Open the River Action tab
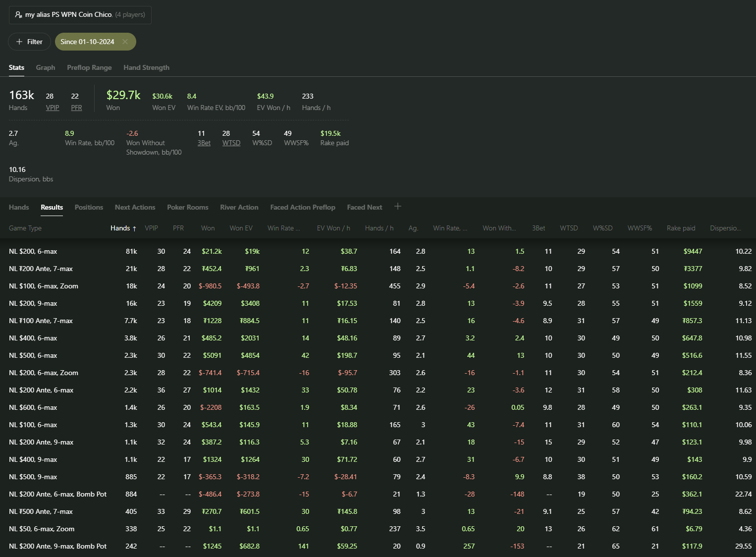 [x=239, y=207]
